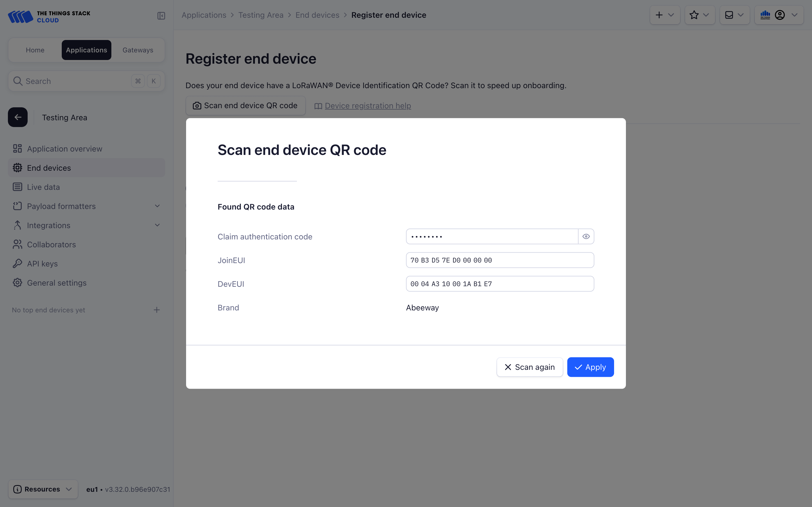Screen dimensions: 812x507
Task: Click the Applications sidebar icon
Action: pyautogui.click(x=86, y=50)
